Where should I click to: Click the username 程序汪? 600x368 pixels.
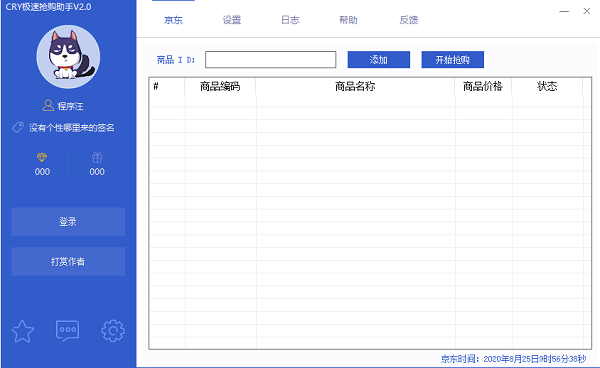click(x=70, y=106)
